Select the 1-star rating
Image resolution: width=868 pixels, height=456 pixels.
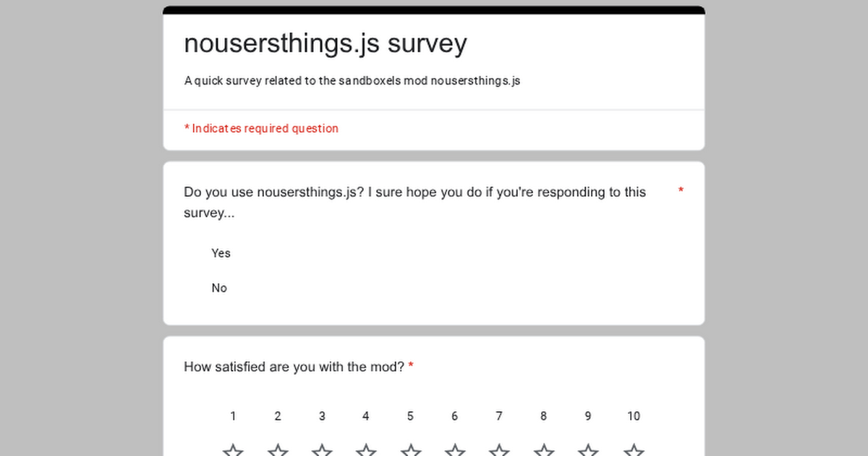(x=233, y=449)
